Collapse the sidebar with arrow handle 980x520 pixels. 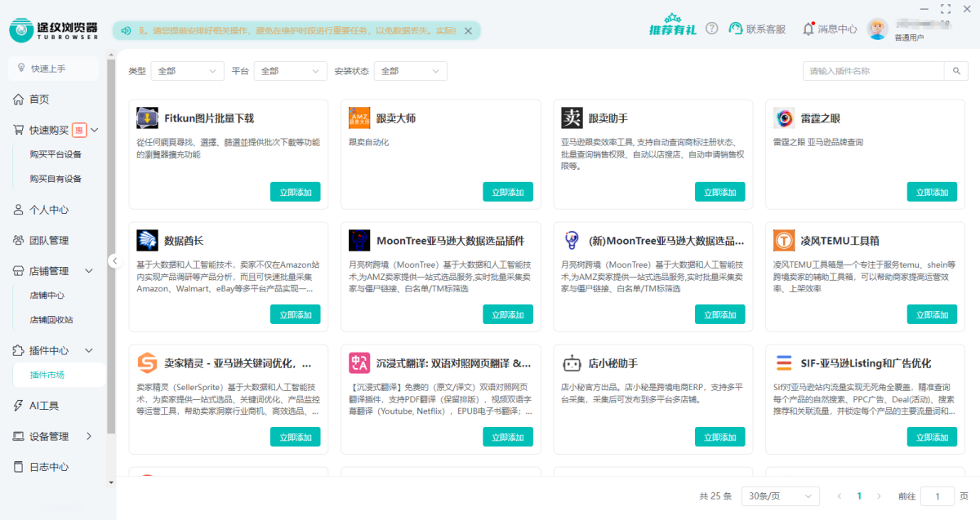coord(114,261)
